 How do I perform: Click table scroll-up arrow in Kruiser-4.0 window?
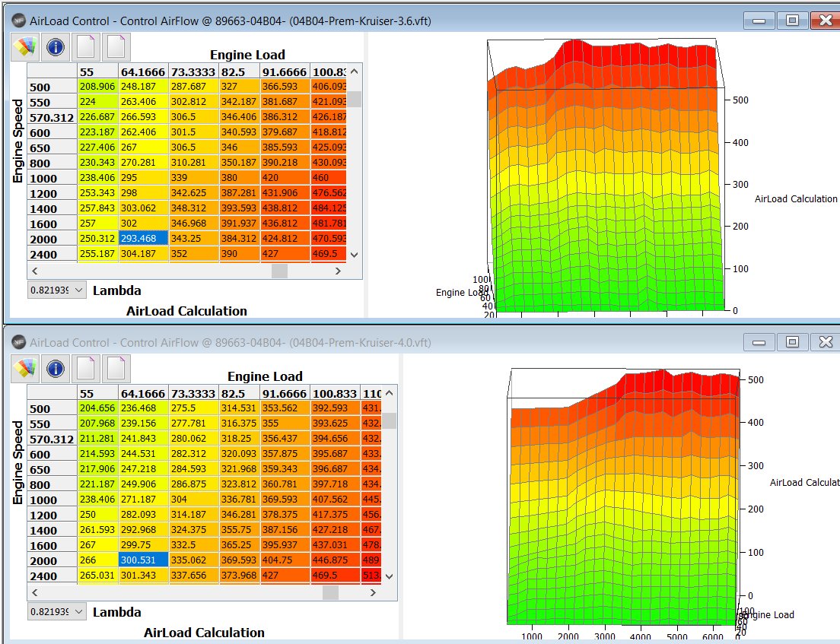(x=390, y=393)
